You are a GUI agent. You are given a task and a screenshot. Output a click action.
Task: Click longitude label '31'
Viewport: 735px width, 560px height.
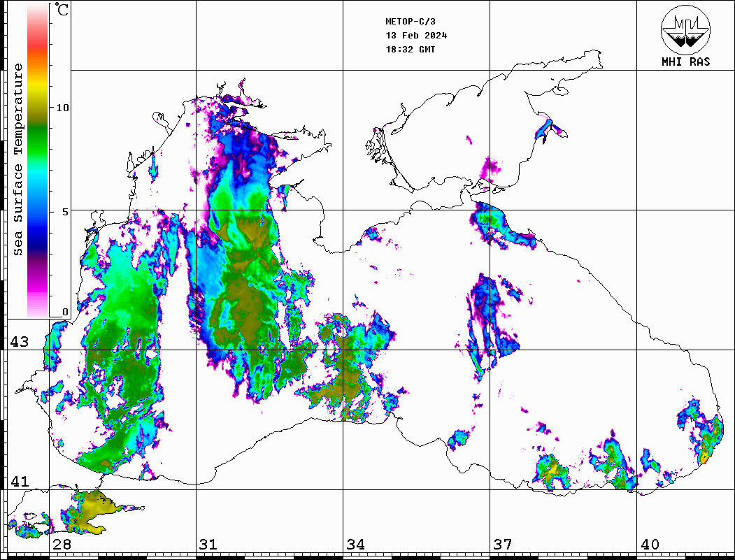[208, 544]
